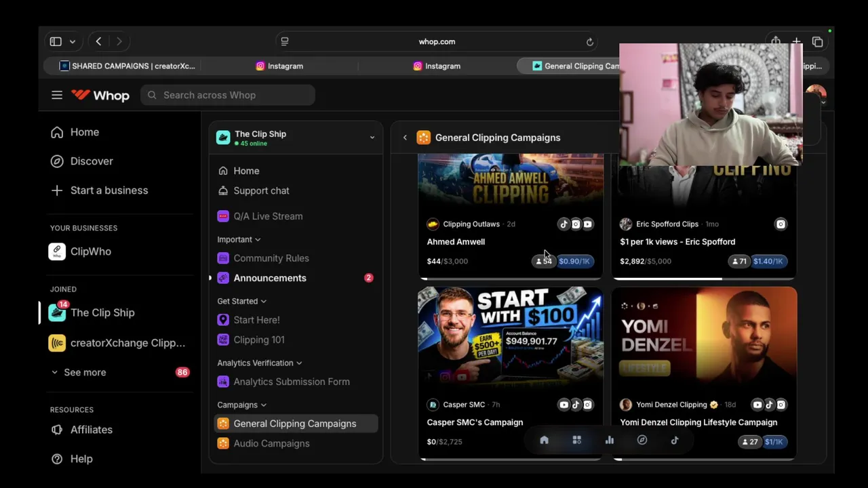
Task: Open The Clip Ship joined community
Action: (x=92, y=312)
